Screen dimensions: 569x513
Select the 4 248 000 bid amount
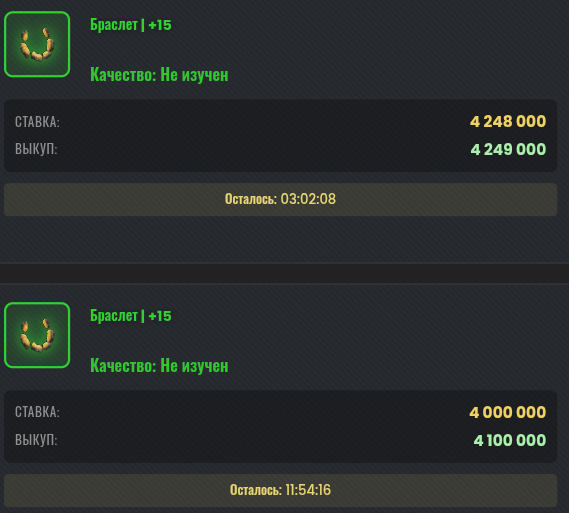coord(508,122)
